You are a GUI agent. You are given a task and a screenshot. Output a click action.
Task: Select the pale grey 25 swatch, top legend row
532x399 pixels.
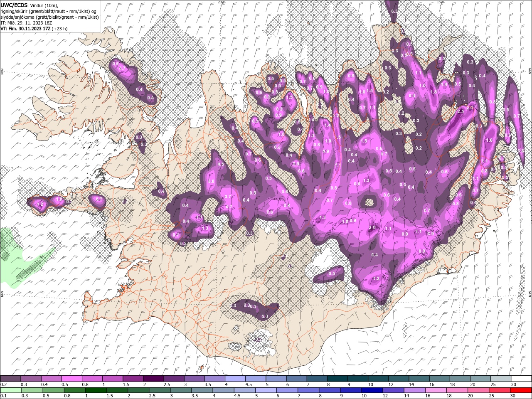[x=500, y=379]
